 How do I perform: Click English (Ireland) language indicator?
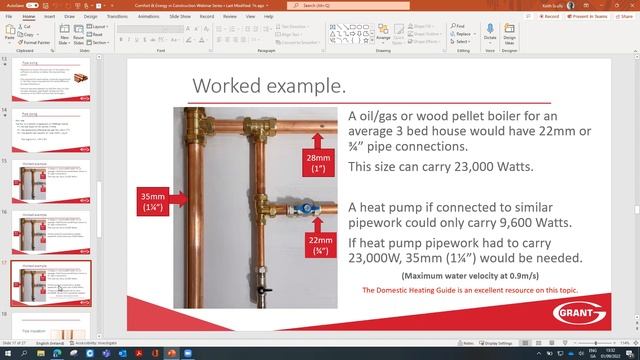pos(50,343)
